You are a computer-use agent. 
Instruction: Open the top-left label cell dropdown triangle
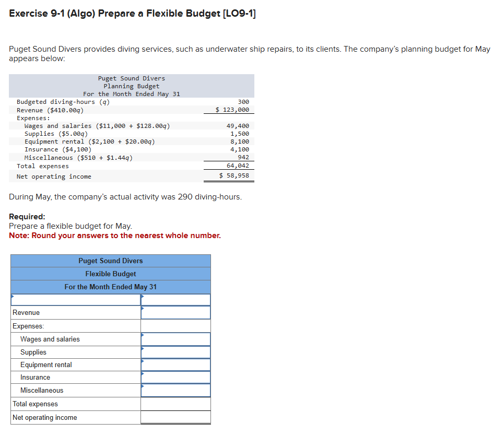(x=12, y=296)
